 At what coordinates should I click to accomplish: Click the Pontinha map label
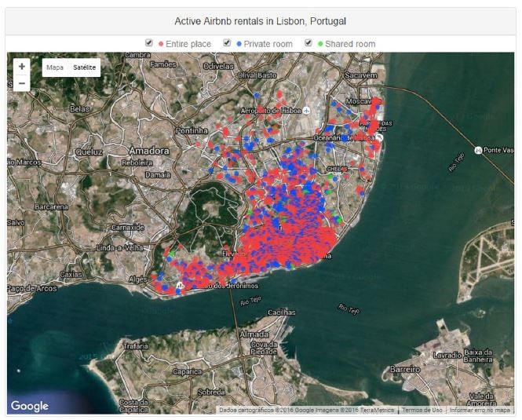192,130
